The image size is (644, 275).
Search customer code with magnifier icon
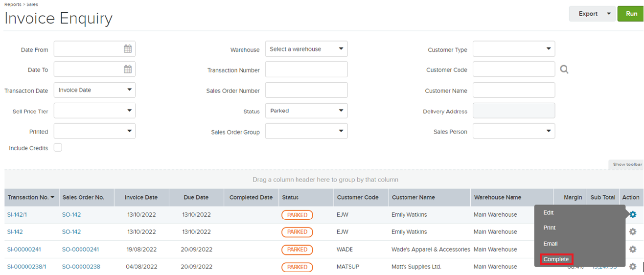(564, 69)
